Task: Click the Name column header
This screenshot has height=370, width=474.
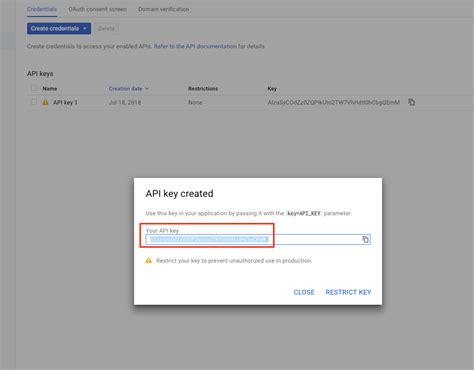Action: pos(50,88)
